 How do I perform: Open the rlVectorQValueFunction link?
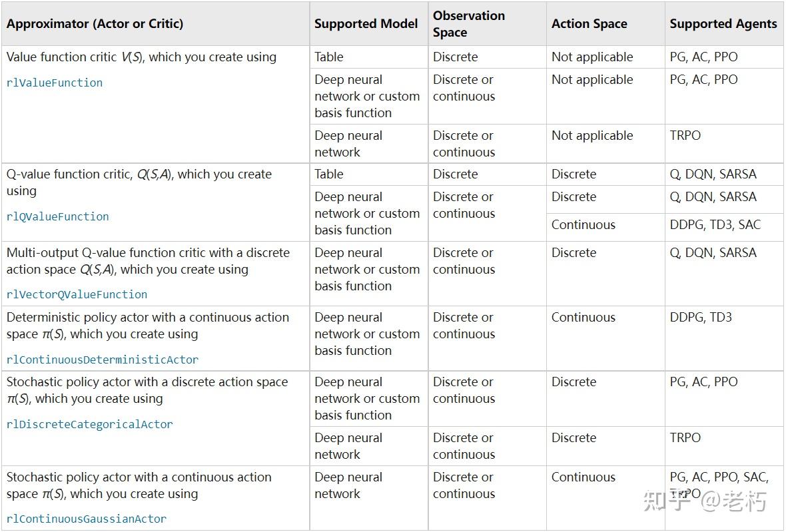77,294
